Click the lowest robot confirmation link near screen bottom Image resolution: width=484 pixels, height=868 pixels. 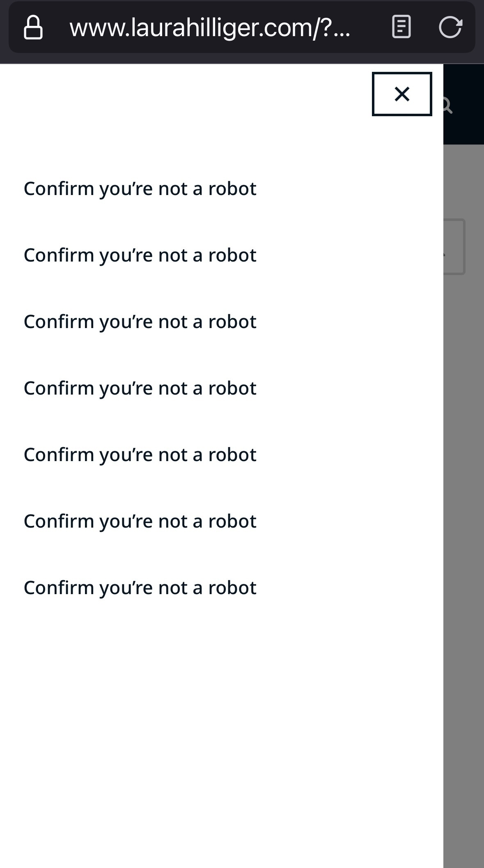[140, 587]
